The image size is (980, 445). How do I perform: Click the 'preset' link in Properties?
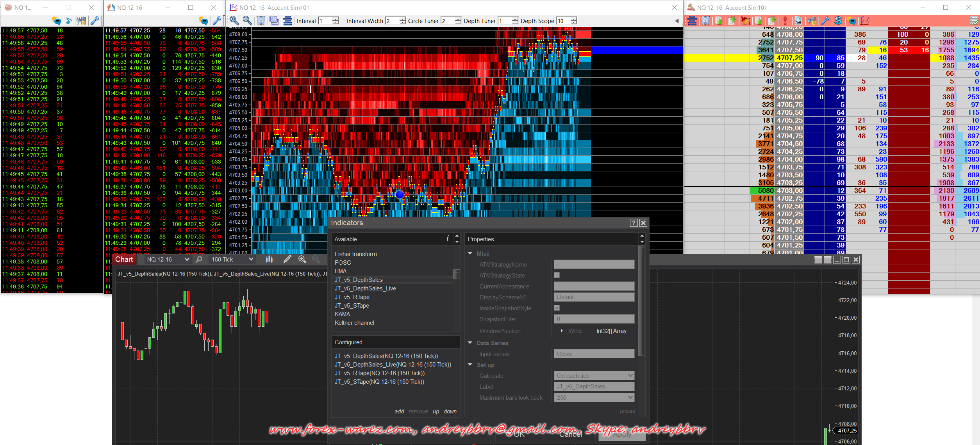click(x=627, y=411)
